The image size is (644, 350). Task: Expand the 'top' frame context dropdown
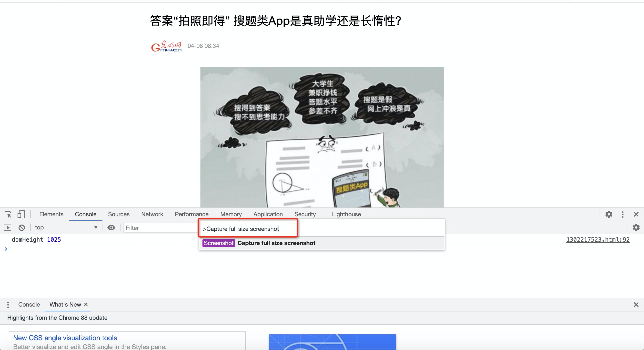[x=66, y=228]
